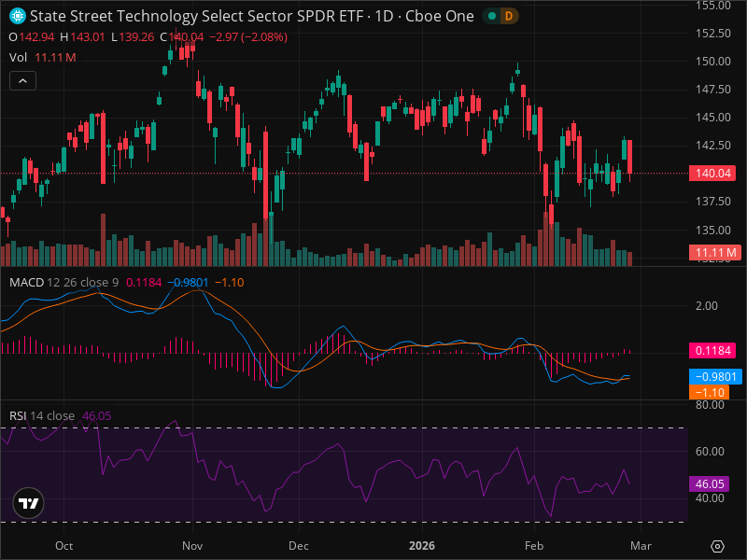Open the TradingView logo link

[x=29, y=503]
